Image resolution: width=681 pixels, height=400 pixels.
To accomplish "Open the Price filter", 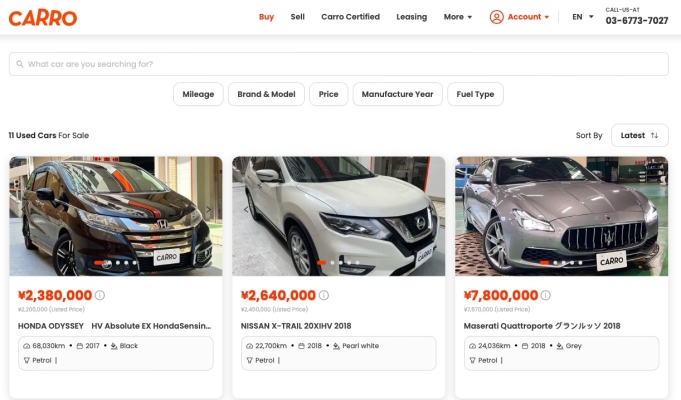I will click(x=328, y=94).
